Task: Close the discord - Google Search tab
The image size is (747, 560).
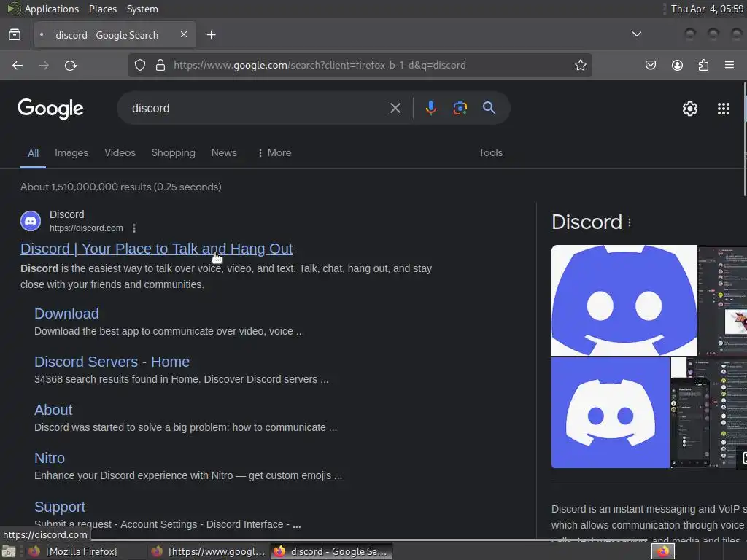Action: tap(183, 35)
